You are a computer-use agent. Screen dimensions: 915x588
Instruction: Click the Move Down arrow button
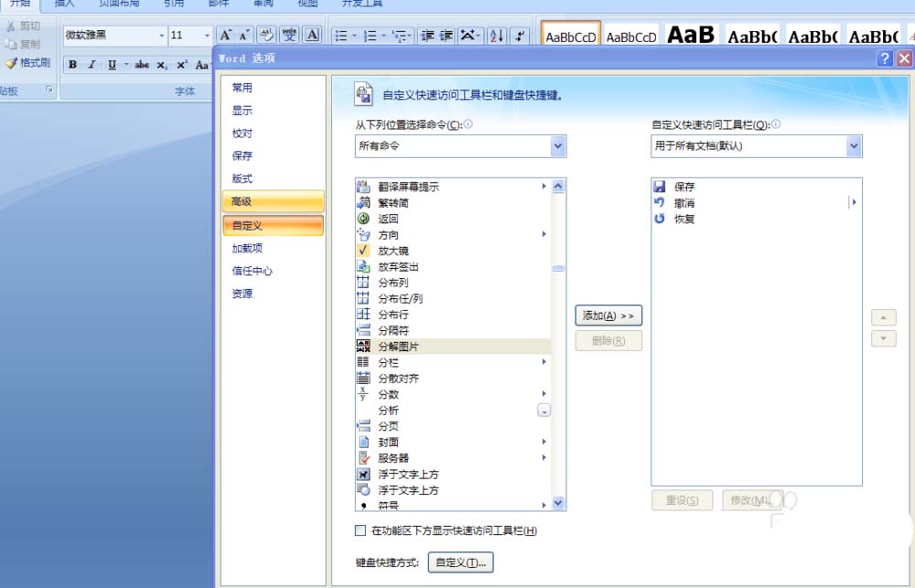pyautogui.click(x=884, y=338)
